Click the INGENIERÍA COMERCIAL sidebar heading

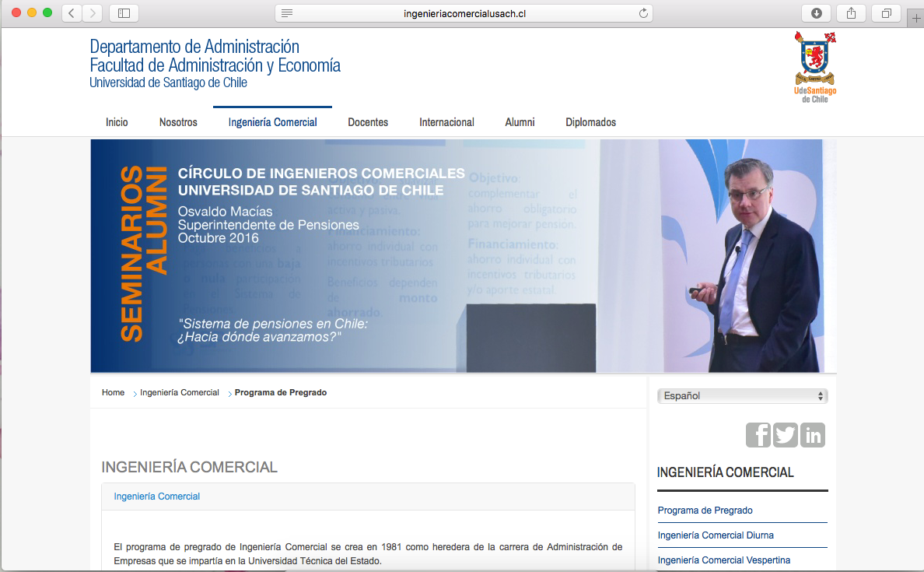click(726, 472)
